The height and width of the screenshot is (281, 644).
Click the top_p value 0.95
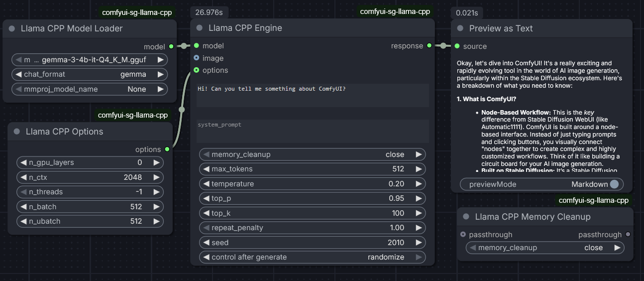[397, 198]
